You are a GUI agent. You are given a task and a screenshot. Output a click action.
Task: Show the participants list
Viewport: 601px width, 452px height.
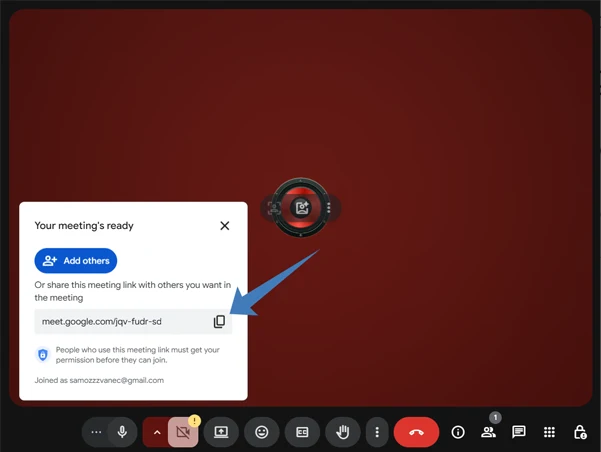pos(488,432)
